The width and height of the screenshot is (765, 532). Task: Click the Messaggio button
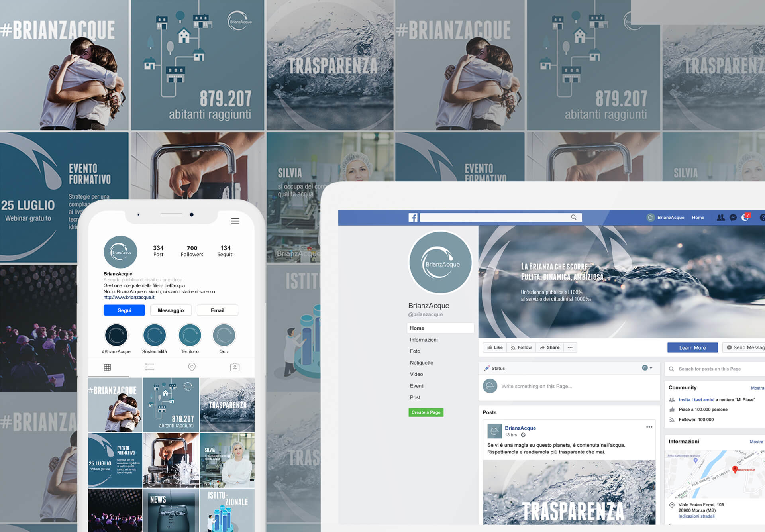(171, 310)
